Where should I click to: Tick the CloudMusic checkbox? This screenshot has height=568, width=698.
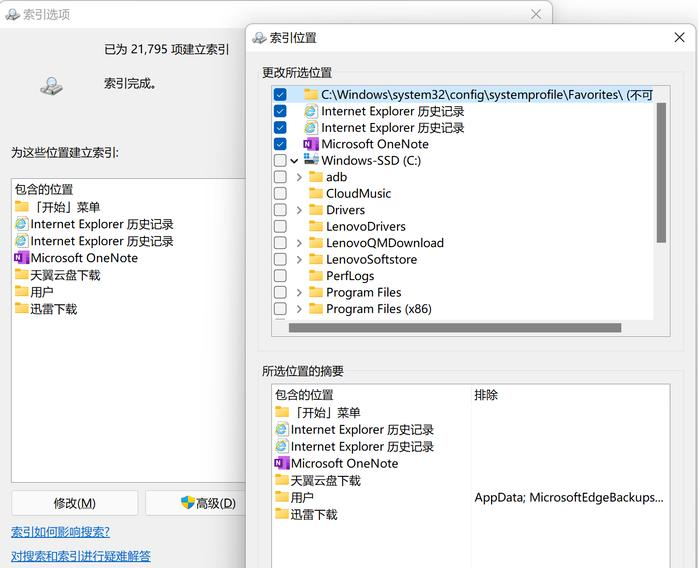point(280,193)
